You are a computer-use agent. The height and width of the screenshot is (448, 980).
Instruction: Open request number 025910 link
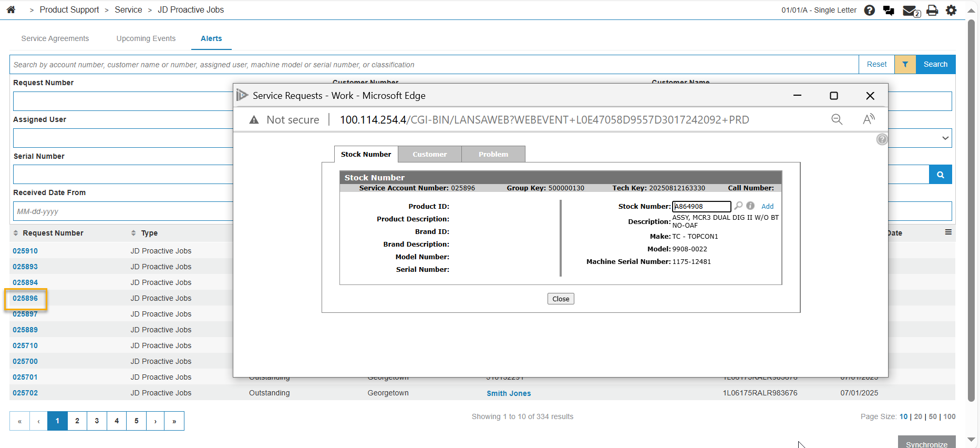point(25,251)
